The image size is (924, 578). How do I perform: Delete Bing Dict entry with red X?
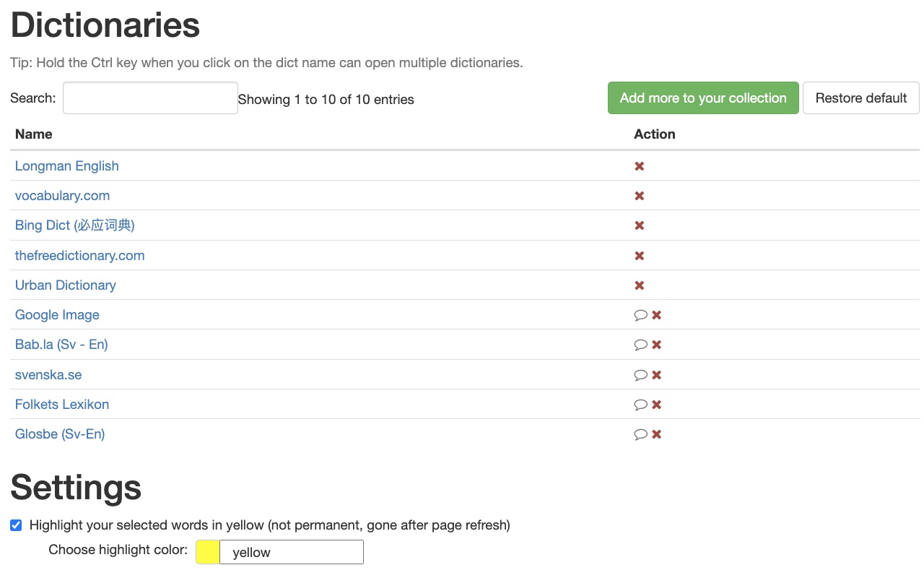(x=639, y=225)
